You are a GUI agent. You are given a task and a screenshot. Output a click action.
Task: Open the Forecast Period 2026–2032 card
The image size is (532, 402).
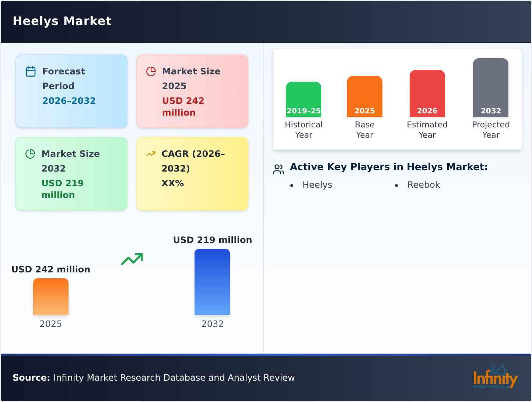coord(71,91)
